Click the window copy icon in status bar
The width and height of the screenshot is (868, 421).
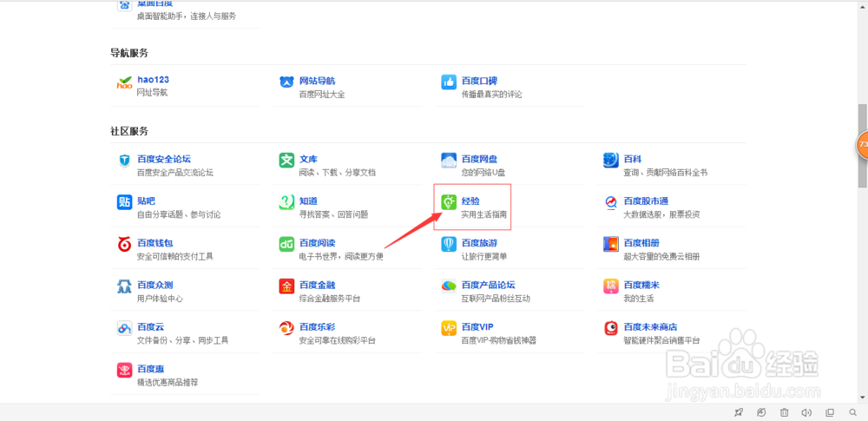[830, 412]
